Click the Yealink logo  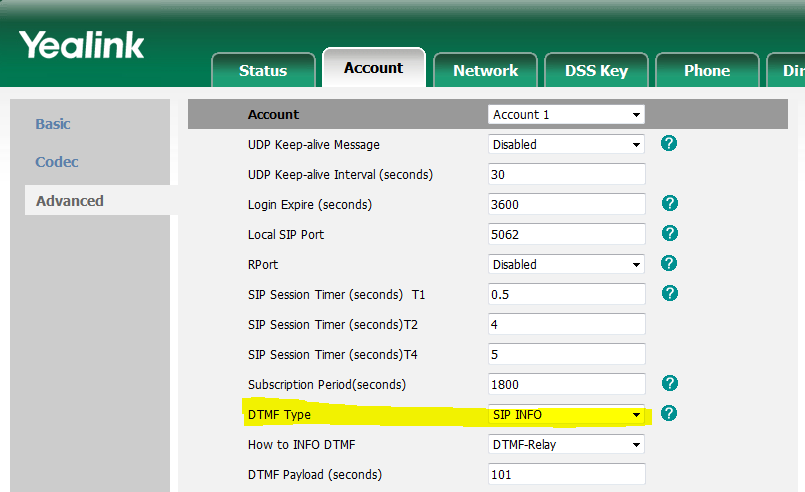pyautogui.click(x=81, y=45)
